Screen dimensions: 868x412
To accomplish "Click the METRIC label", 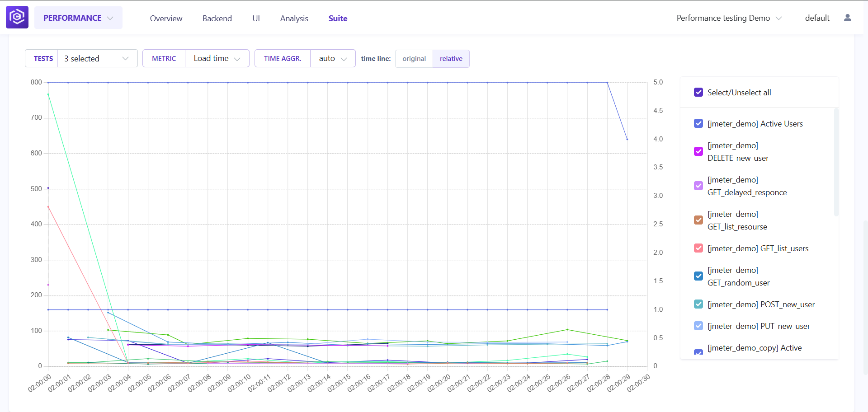I will coord(164,59).
